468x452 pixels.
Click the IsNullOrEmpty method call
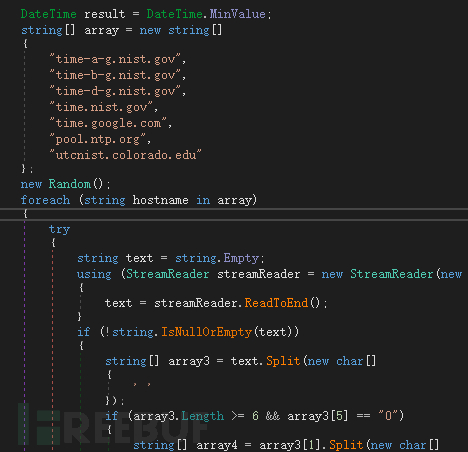[206, 332]
